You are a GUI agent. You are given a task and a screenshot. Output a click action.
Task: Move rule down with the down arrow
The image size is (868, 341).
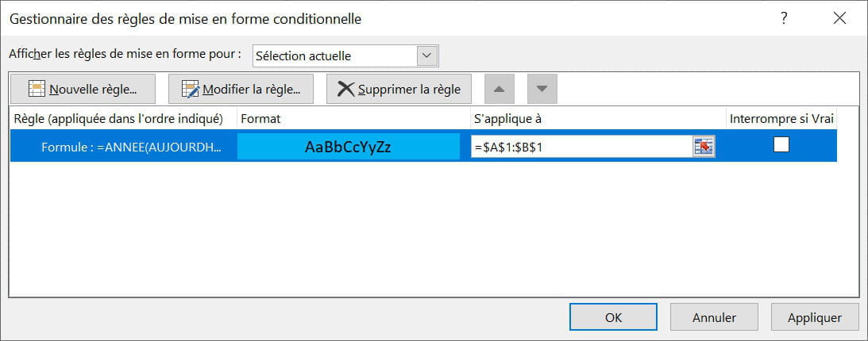coord(542,89)
